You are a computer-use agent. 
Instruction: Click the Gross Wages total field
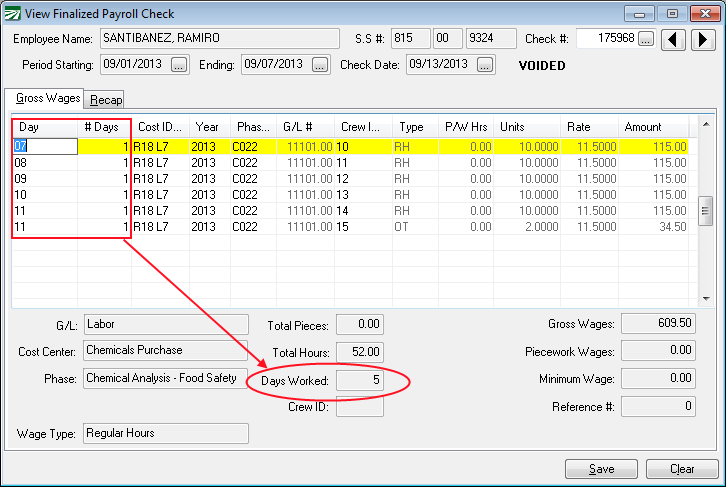[659, 323]
